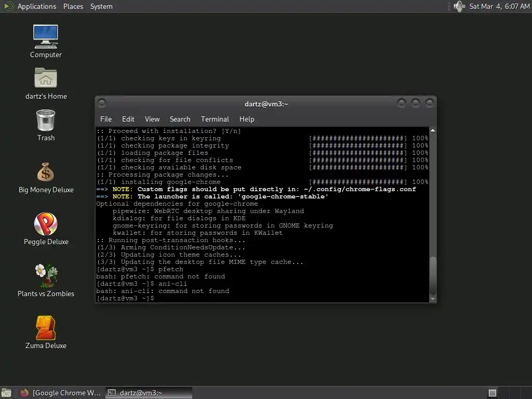
Task: Click 'Updating icon theme caches...' line
Action: (x=169, y=255)
